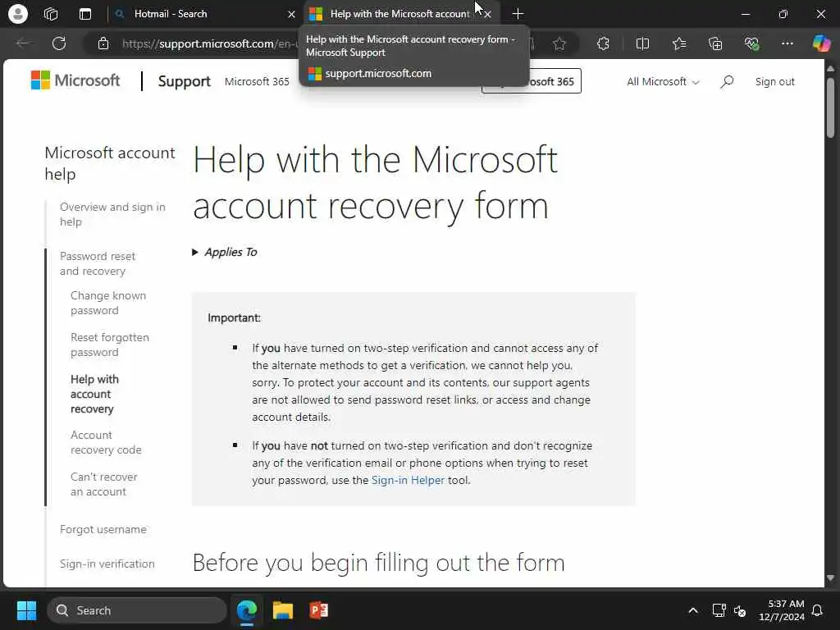
Task: Click the Support header link
Action: coord(185,81)
